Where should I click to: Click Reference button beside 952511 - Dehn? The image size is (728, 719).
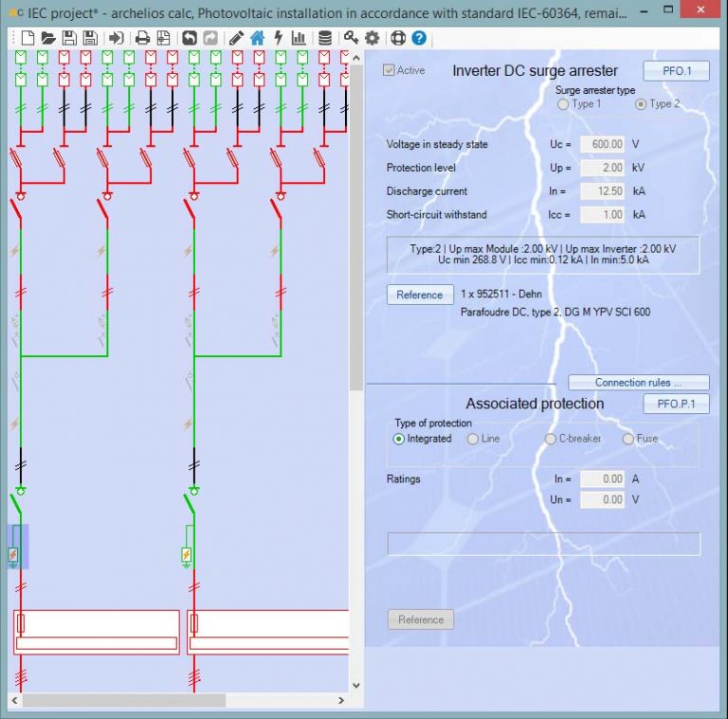tap(420, 295)
